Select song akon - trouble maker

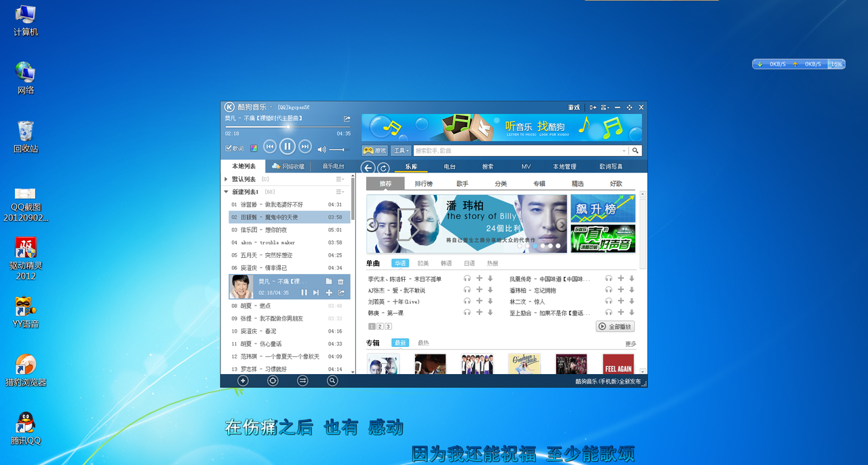tap(290, 242)
